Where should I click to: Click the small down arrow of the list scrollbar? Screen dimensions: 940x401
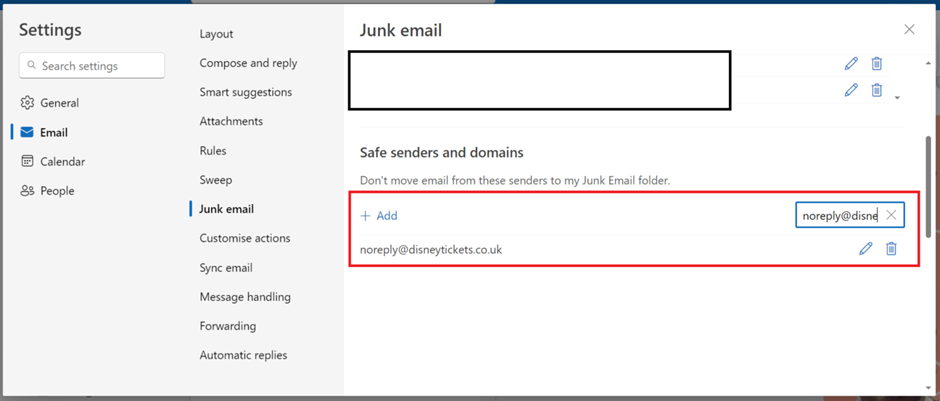897,98
